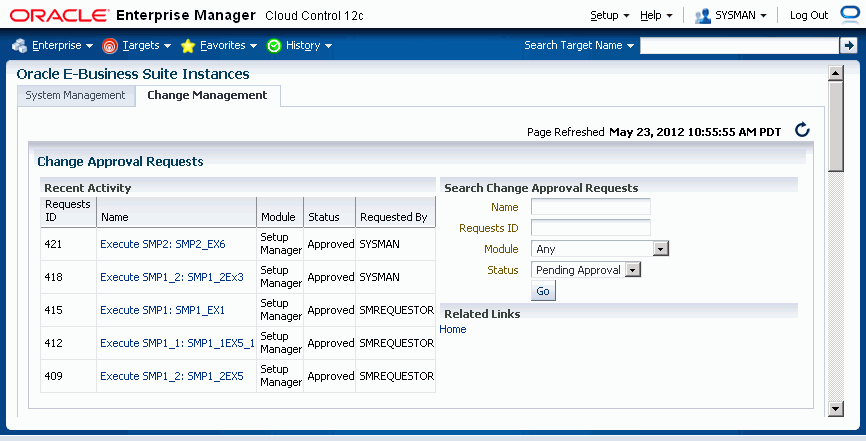Click Setup Manager module in row 412

(x=281, y=343)
